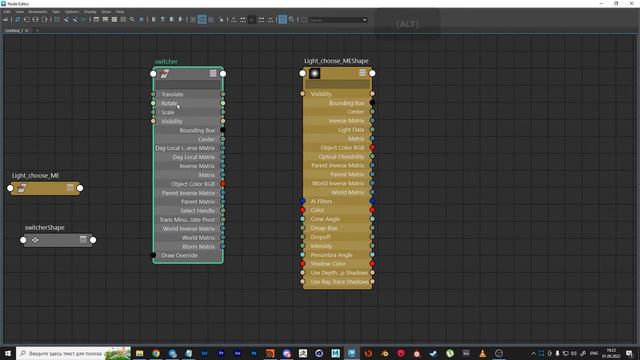Click red Color input port on Light_choose_MEShape
Image resolution: width=640 pixels, height=360 pixels.
point(302,210)
